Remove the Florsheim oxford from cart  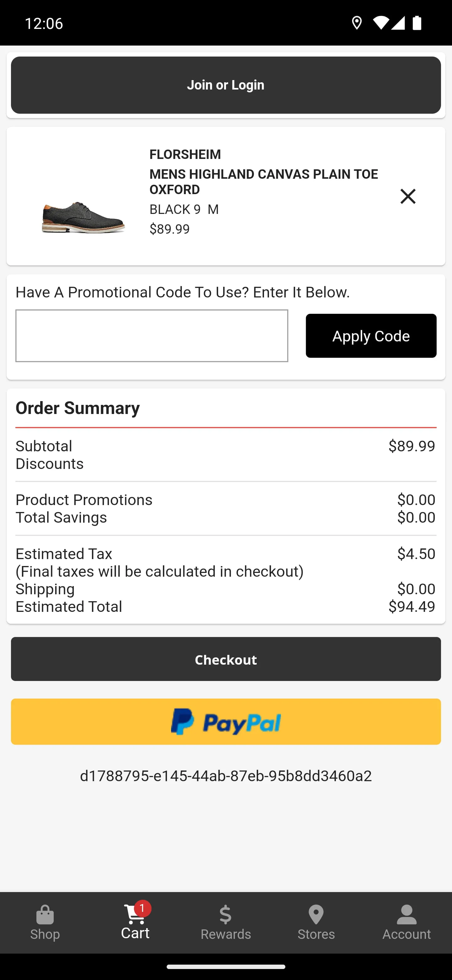(x=407, y=196)
